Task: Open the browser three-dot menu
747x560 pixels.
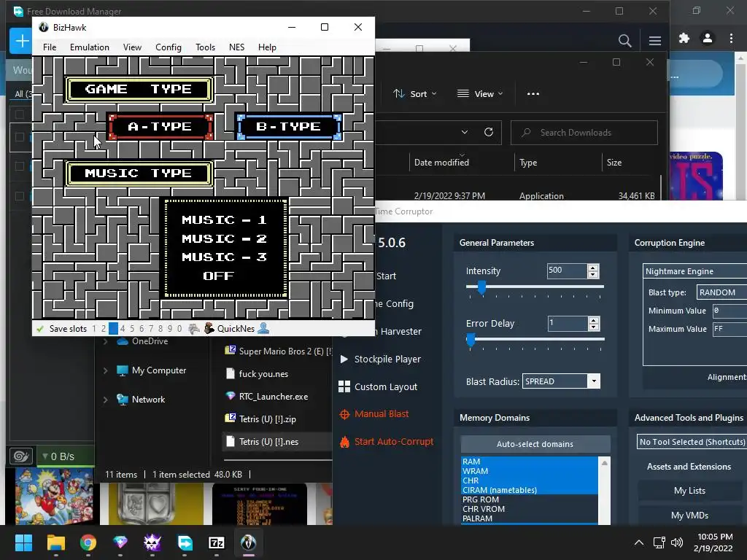Action: 731,38
